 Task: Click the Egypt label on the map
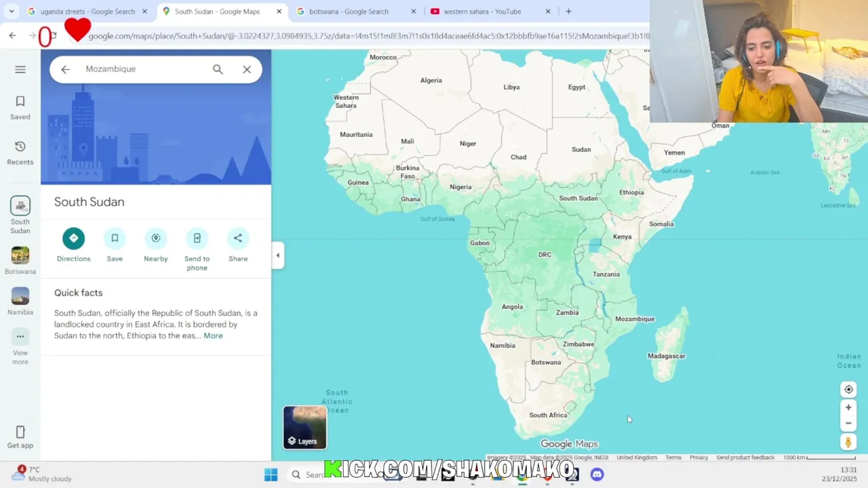click(x=577, y=87)
